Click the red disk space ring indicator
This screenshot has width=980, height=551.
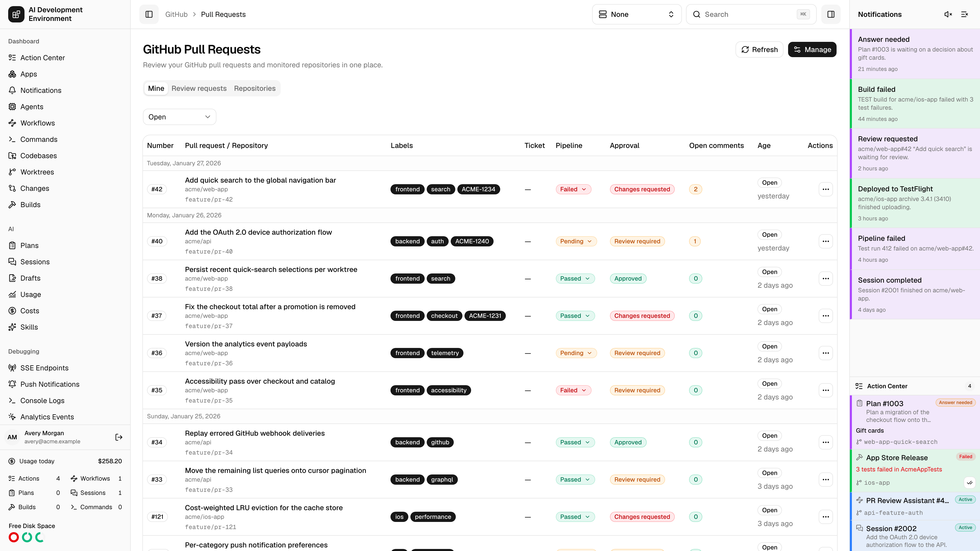14,537
